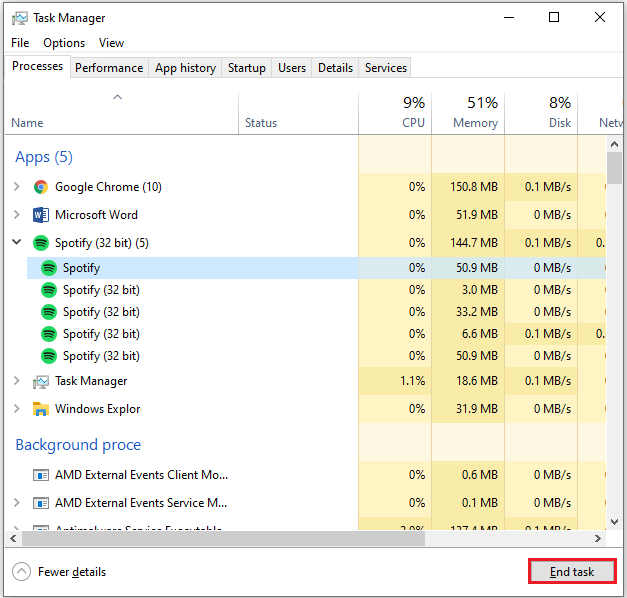Viewport: 627px width, 598px height.
Task: Sort by the Memory column header
Action: 468,114
